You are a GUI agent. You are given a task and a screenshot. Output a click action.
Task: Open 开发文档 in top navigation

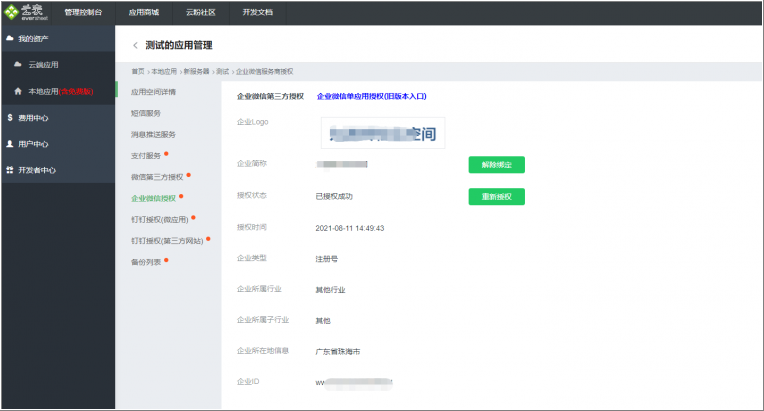pos(258,12)
